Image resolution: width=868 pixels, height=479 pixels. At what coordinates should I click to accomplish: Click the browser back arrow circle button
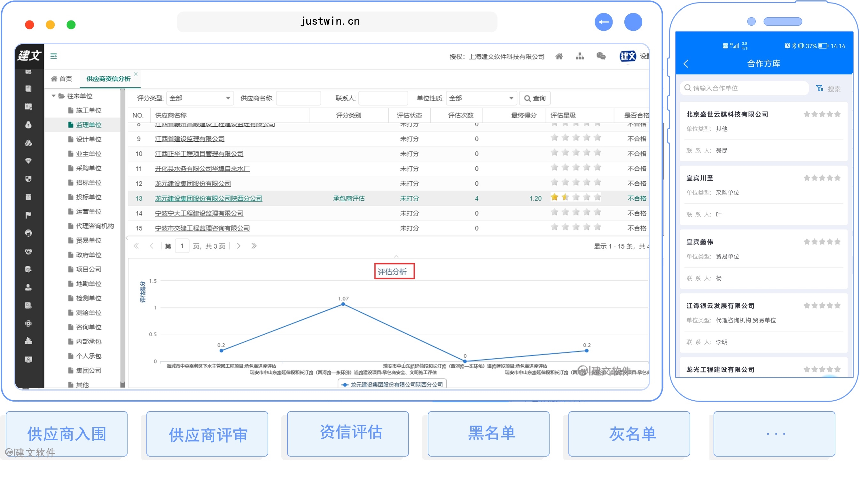[604, 22]
